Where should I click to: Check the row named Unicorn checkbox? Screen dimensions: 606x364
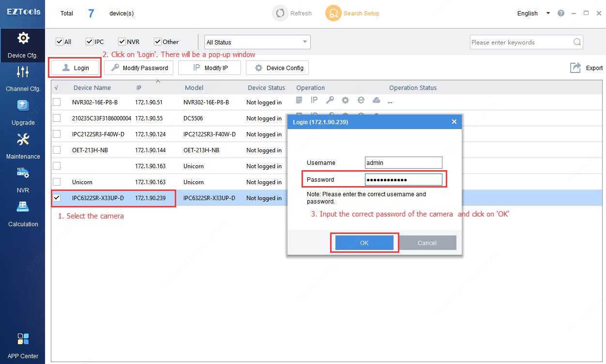click(x=57, y=182)
